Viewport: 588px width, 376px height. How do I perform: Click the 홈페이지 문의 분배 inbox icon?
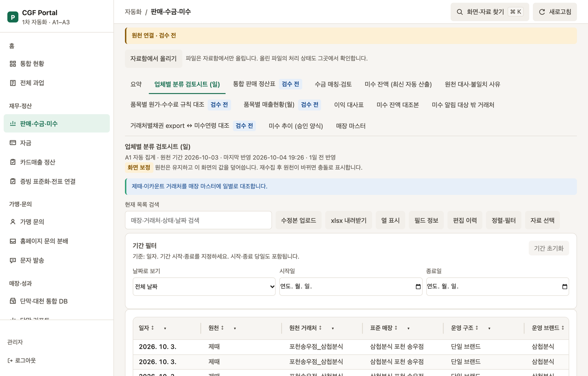pyautogui.click(x=13, y=241)
